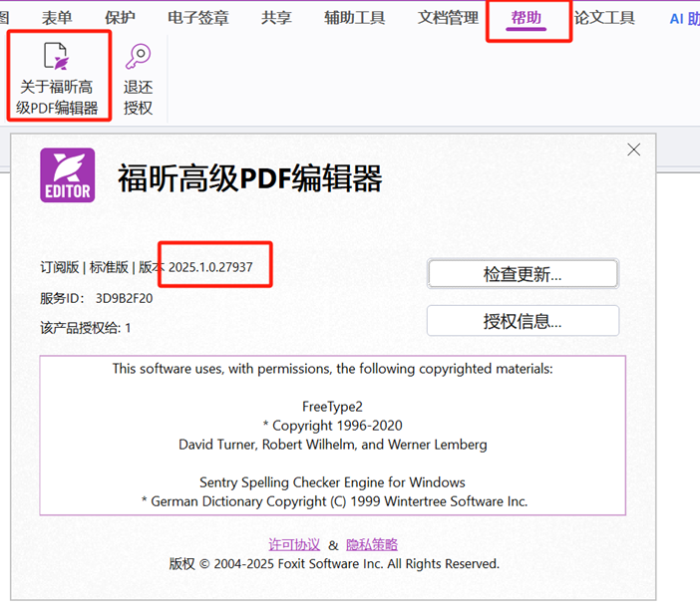700x613 pixels.
Task: Click the 授权信息... button
Action: [523, 321]
